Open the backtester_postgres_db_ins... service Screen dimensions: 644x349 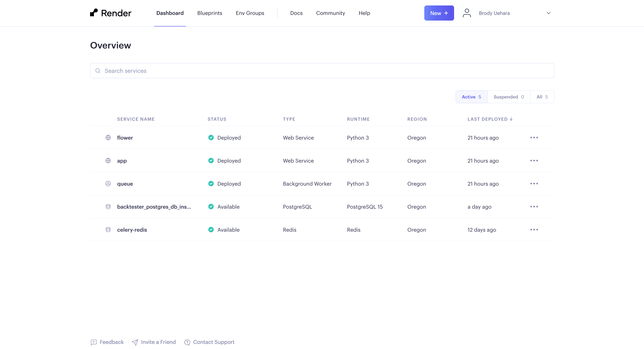pyautogui.click(x=154, y=207)
